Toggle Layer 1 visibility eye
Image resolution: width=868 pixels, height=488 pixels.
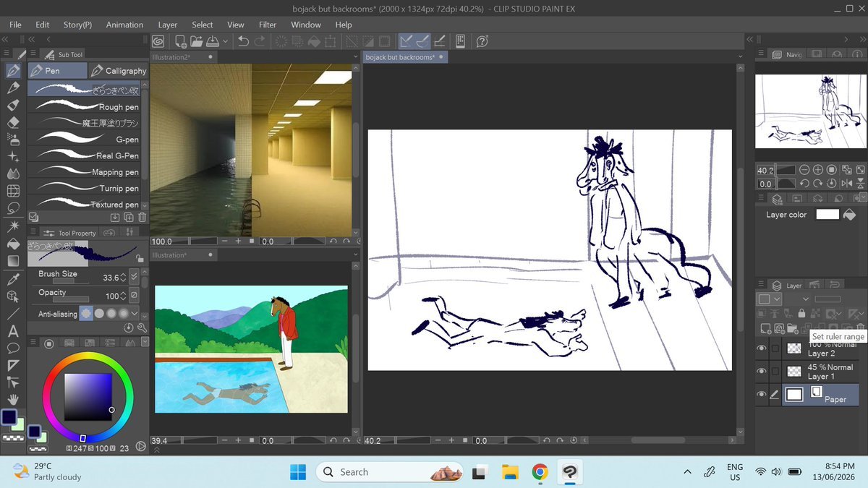click(x=761, y=371)
